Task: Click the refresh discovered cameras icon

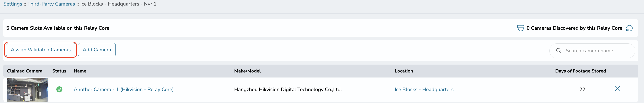Action: [629, 28]
